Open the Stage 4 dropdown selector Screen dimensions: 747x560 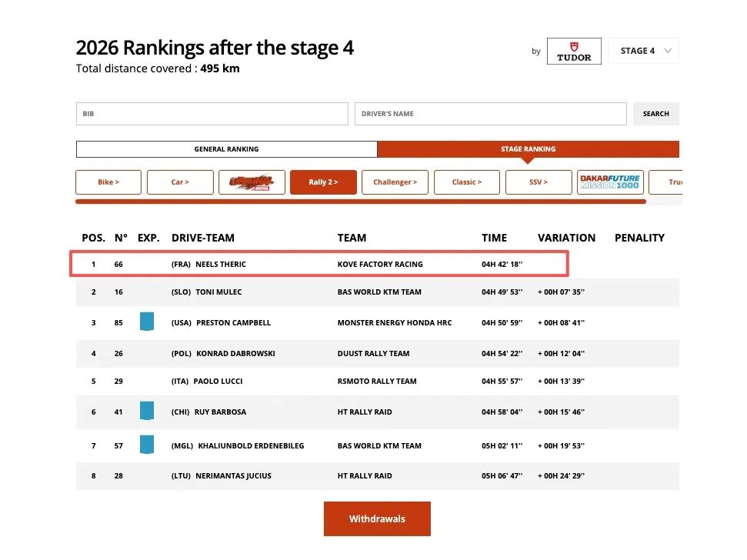pos(643,51)
